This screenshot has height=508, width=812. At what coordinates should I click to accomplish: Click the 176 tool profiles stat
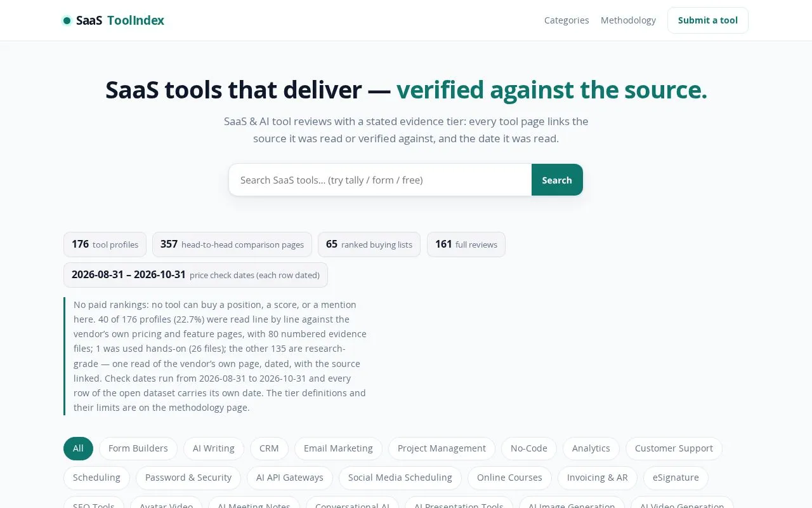point(105,244)
